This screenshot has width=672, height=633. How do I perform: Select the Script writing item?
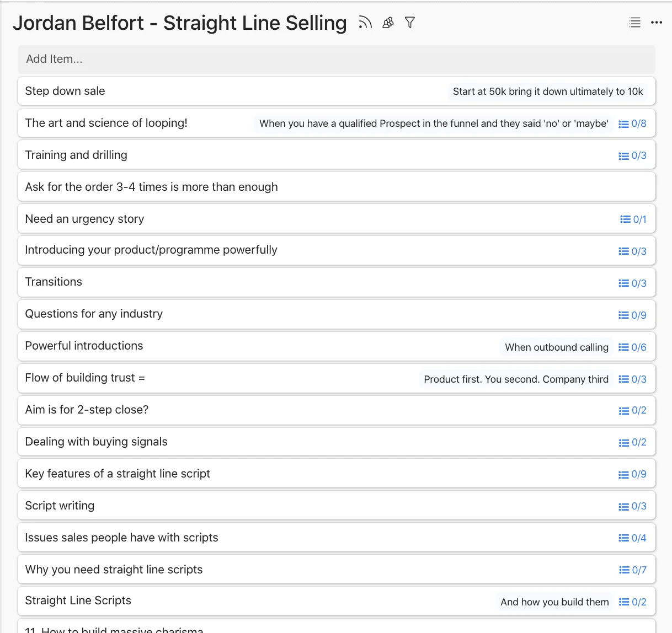(337, 506)
